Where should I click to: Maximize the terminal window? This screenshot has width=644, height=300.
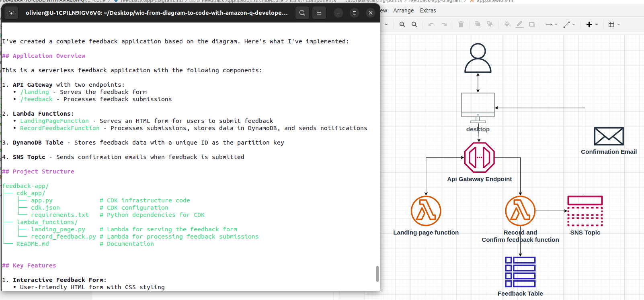355,13
